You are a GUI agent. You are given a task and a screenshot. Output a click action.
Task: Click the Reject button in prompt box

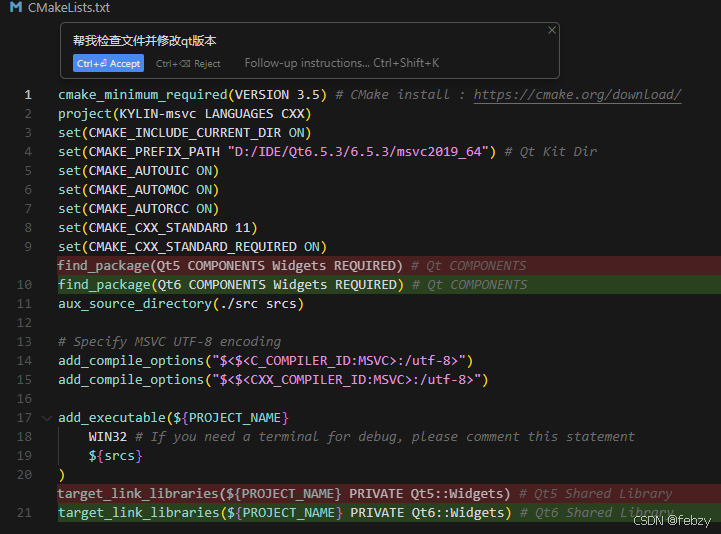point(188,63)
